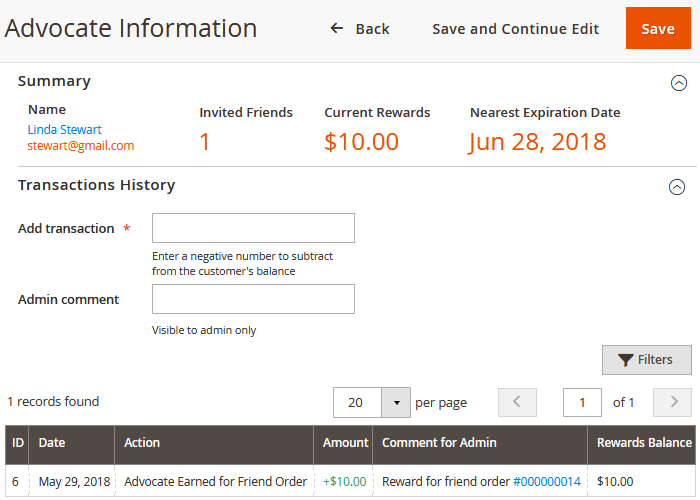
Task: Open the per page dropdown arrow
Action: 396,403
